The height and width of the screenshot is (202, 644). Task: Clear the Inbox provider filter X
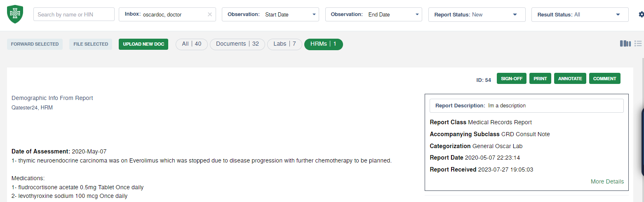(209, 14)
